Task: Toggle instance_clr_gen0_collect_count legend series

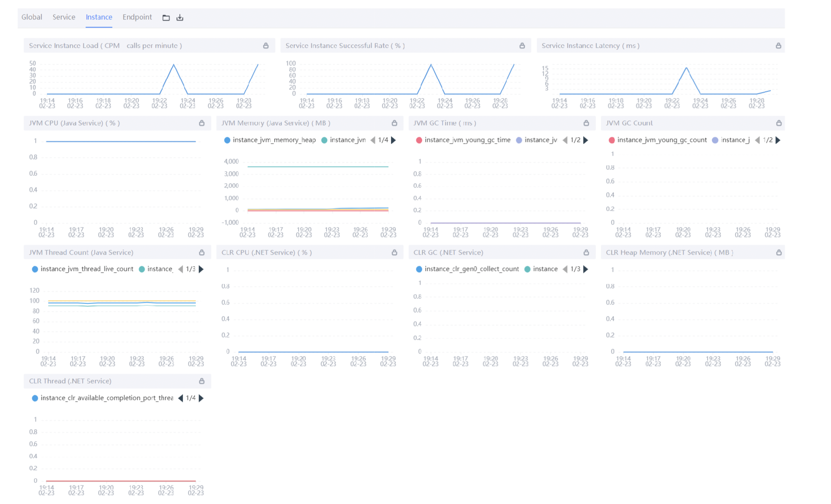Action: pyautogui.click(x=471, y=269)
